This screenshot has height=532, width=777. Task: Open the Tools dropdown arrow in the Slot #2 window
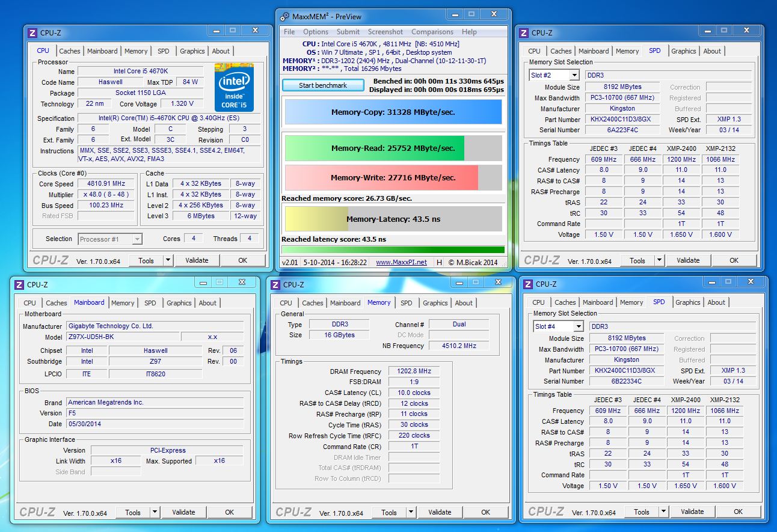[659, 260]
